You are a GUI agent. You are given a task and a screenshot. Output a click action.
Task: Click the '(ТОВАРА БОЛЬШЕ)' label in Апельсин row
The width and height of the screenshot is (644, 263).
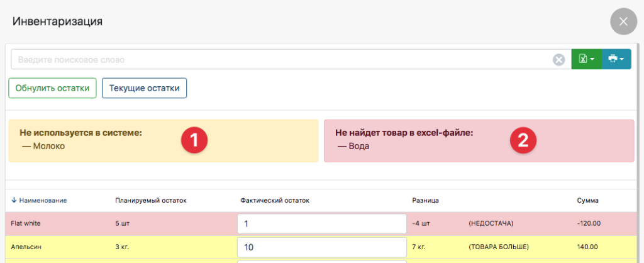point(498,247)
